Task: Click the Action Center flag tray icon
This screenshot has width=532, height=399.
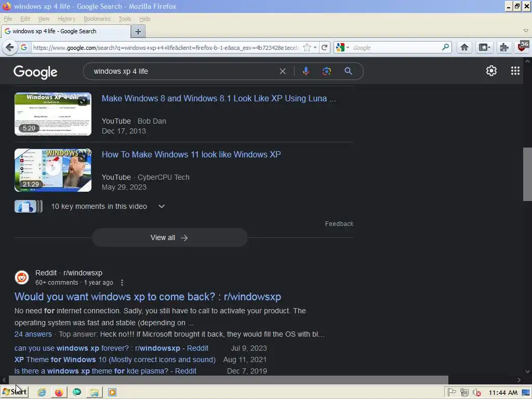Action: pos(451,392)
